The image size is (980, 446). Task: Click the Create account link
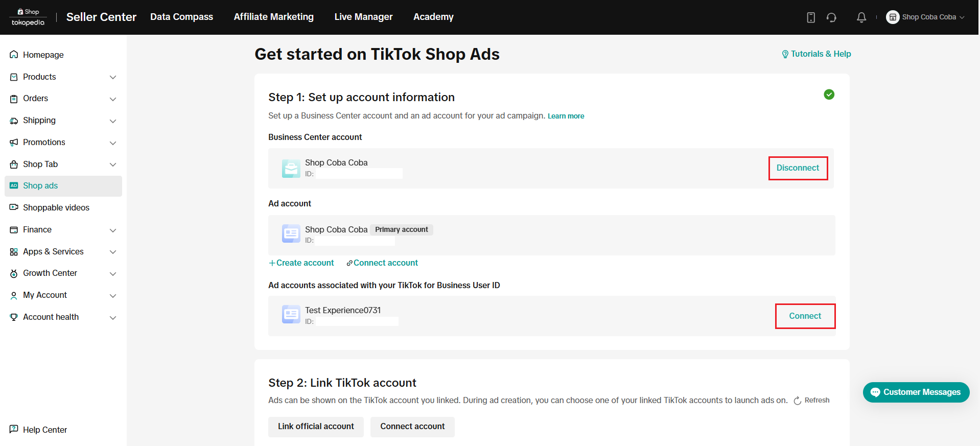coord(301,263)
